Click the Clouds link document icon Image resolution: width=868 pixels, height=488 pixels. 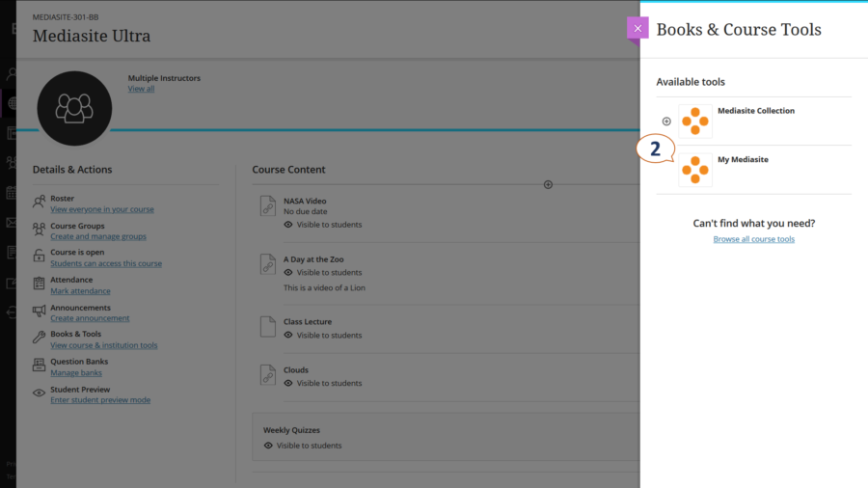(x=268, y=374)
